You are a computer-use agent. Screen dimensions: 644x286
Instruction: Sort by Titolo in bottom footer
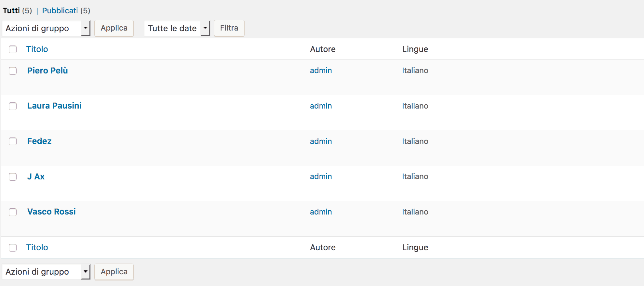(37, 247)
